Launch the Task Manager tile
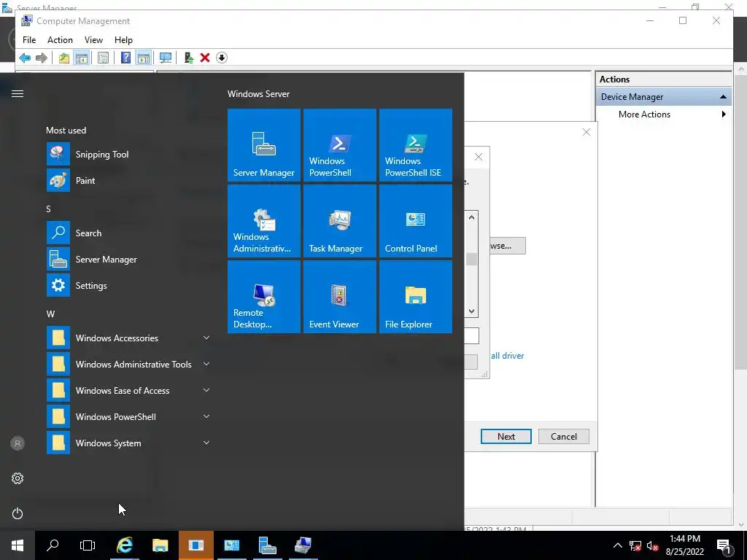747x560 pixels. (x=340, y=220)
